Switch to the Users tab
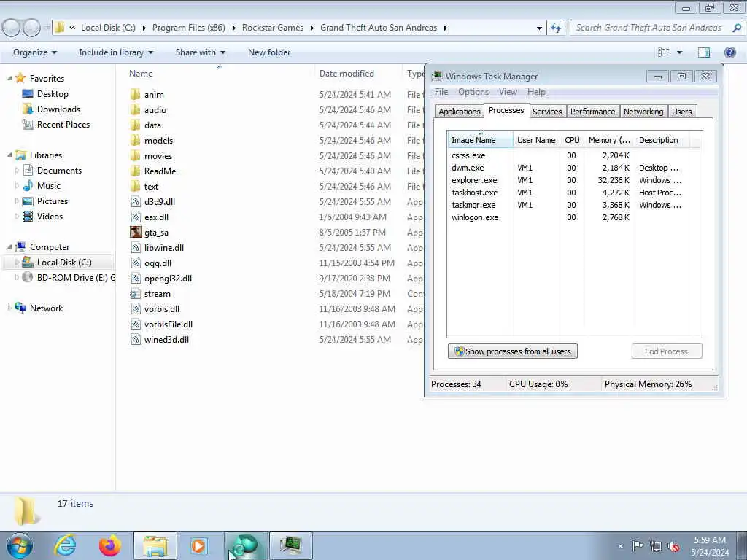747x560 pixels. 682,112
